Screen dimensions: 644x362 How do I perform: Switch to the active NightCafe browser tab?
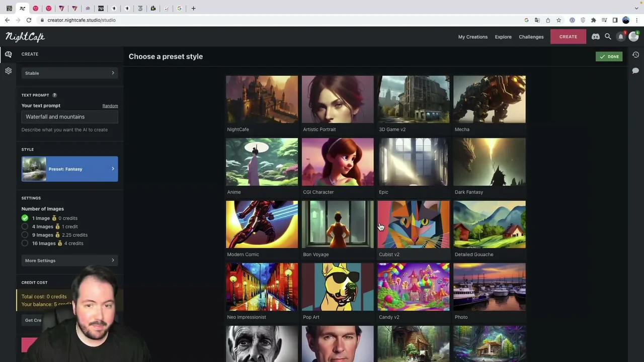[22, 8]
